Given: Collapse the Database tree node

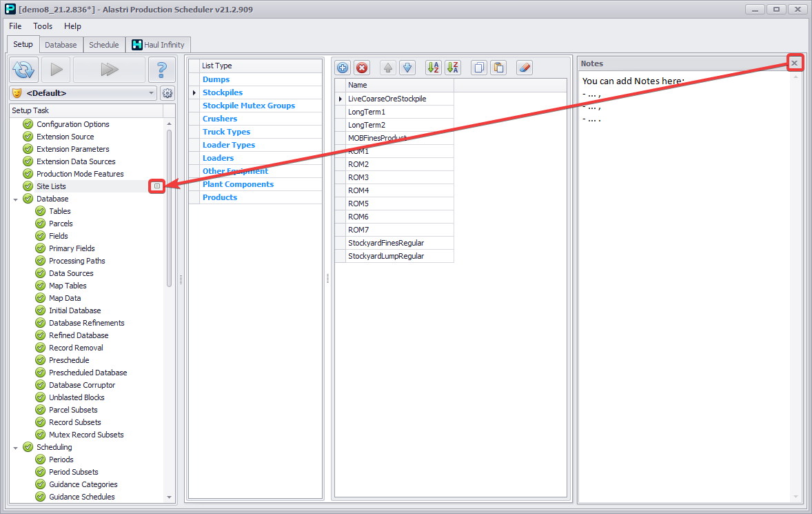Looking at the screenshot, I should point(16,199).
